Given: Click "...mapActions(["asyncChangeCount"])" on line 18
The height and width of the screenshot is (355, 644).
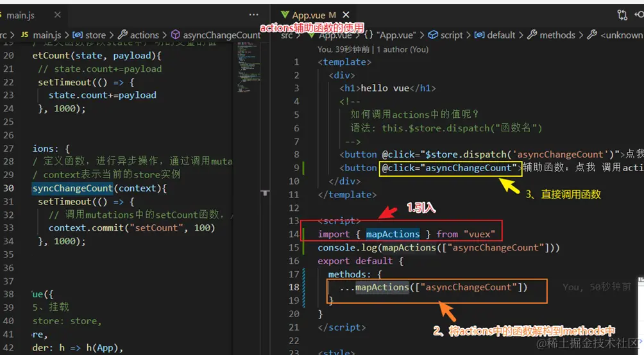Looking at the screenshot, I should 434,287.
